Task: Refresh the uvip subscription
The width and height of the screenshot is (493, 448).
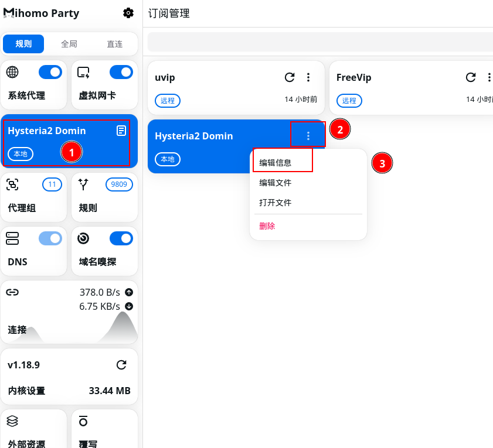Action: click(289, 77)
